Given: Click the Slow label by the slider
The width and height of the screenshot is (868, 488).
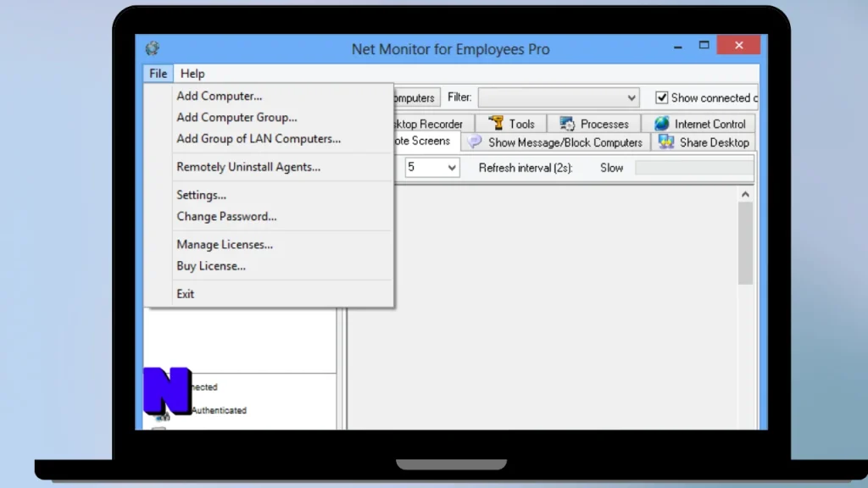Looking at the screenshot, I should click(611, 168).
